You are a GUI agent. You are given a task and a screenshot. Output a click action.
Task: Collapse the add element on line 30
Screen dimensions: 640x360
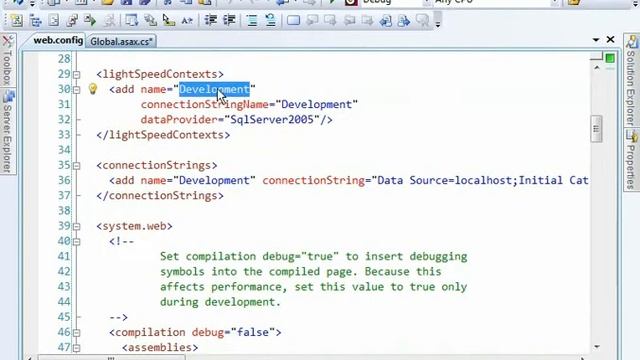pos(76,90)
